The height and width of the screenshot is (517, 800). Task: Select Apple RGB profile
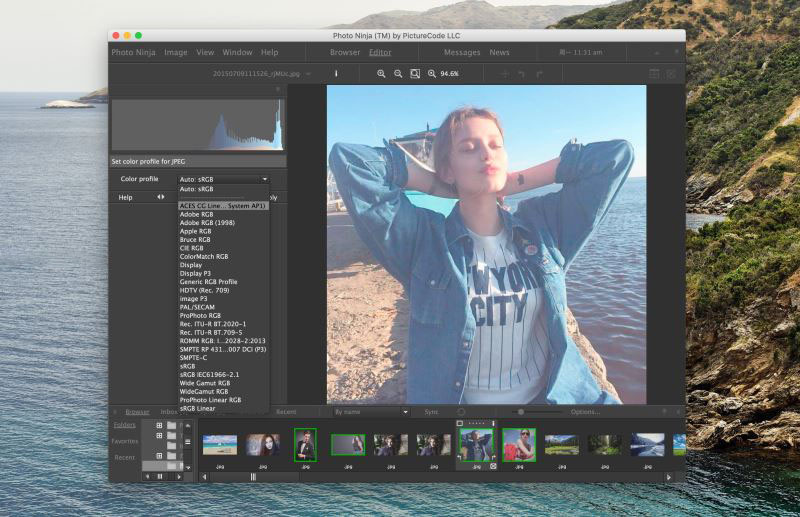click(223, 231)
